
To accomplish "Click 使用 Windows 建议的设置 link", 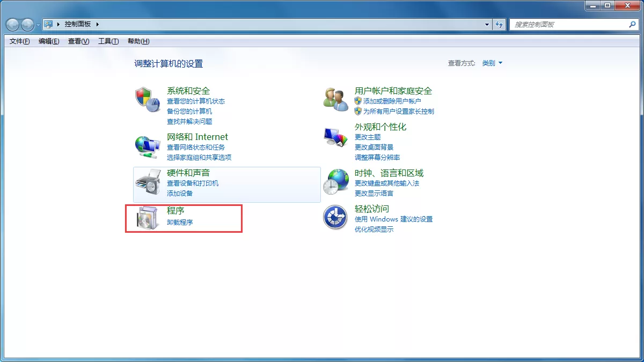I will (x=393, y=219).
